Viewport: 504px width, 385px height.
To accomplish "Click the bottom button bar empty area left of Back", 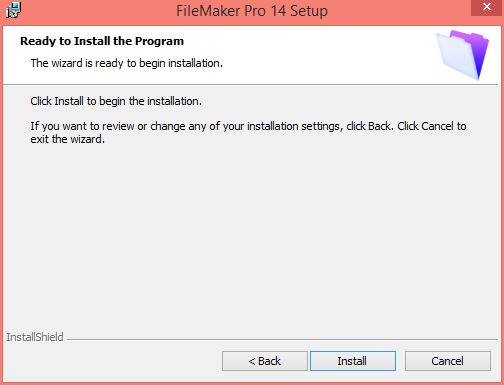I will (x=112, y=362).
